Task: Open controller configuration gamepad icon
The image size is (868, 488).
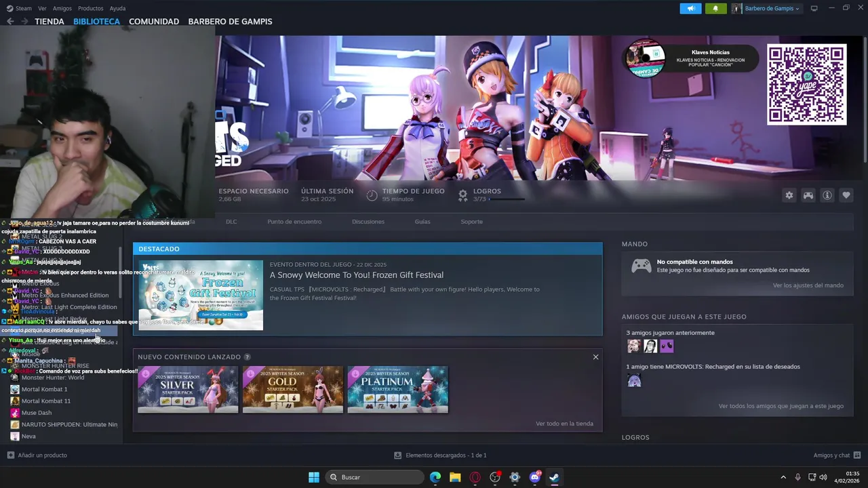Action: (x=808, y=195)
